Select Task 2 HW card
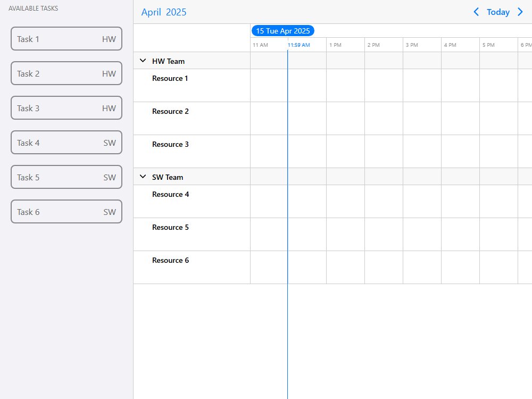 [66, 73]
